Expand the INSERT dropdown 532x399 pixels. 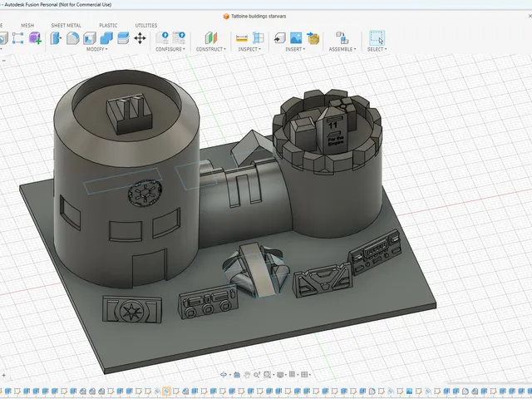295,49
